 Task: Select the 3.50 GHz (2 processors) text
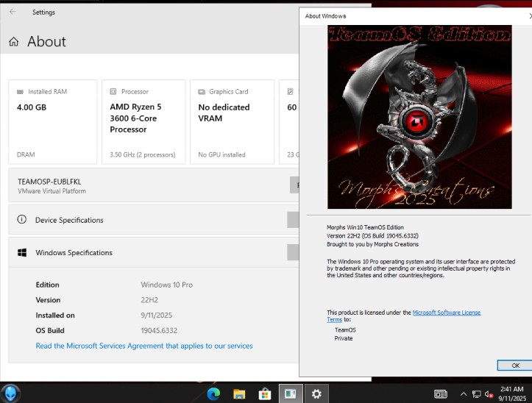143,154
